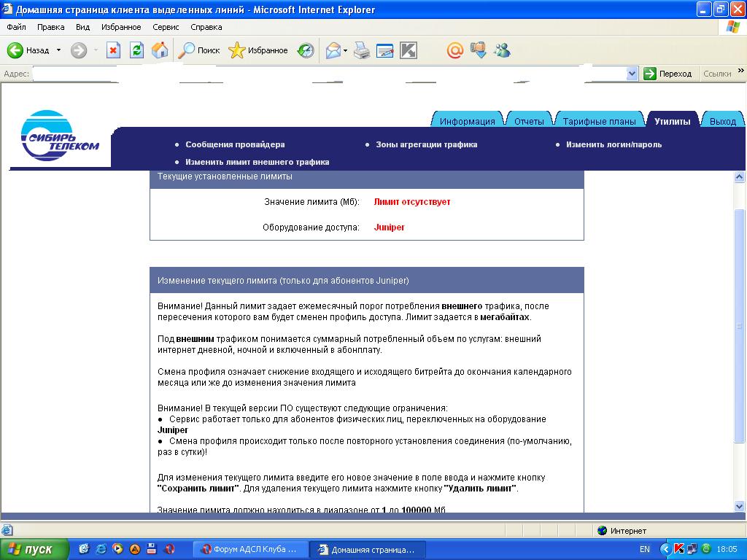Click the Поиск search toolbar button
Image resolution: width=747 pixels, height=560 pixels.
click(199, 50)
